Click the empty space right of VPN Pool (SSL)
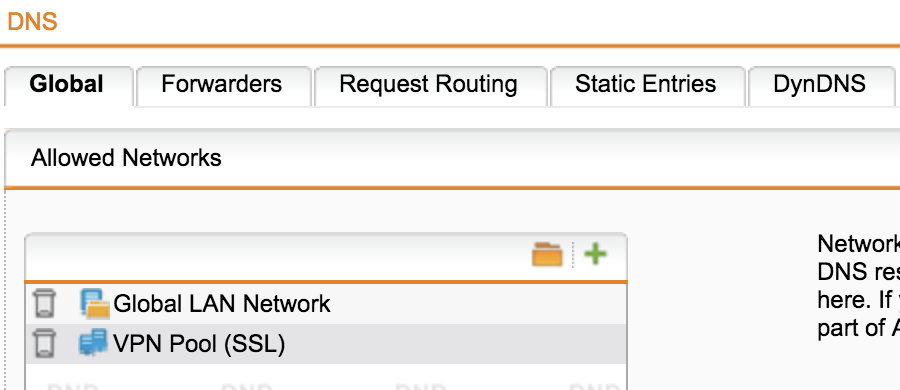The image size is (900, 390). 455,344
